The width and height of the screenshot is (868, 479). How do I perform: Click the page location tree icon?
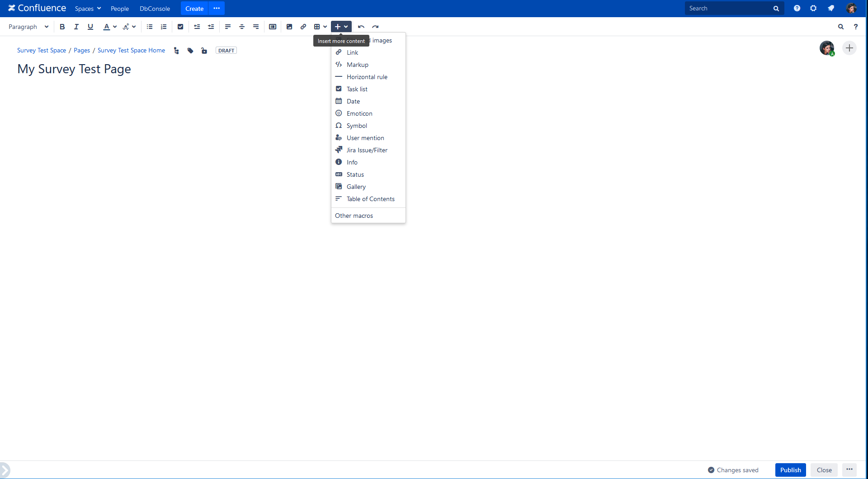coord(176,51)
